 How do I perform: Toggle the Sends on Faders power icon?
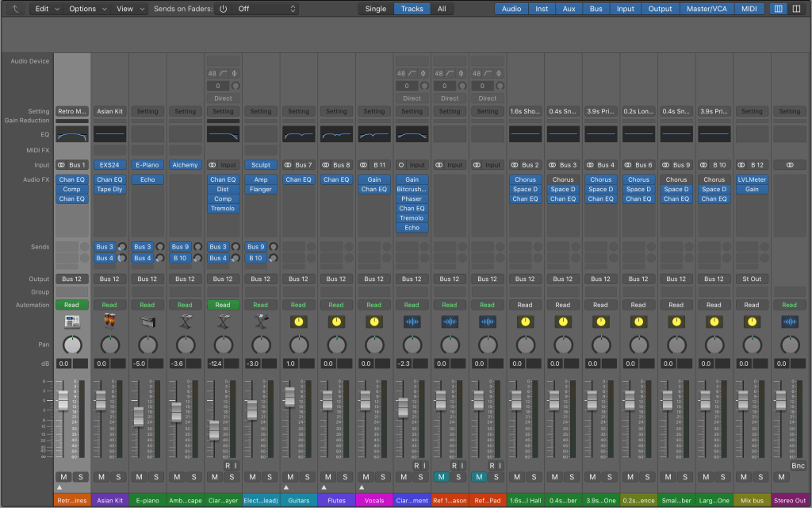[x=223, y=9]
